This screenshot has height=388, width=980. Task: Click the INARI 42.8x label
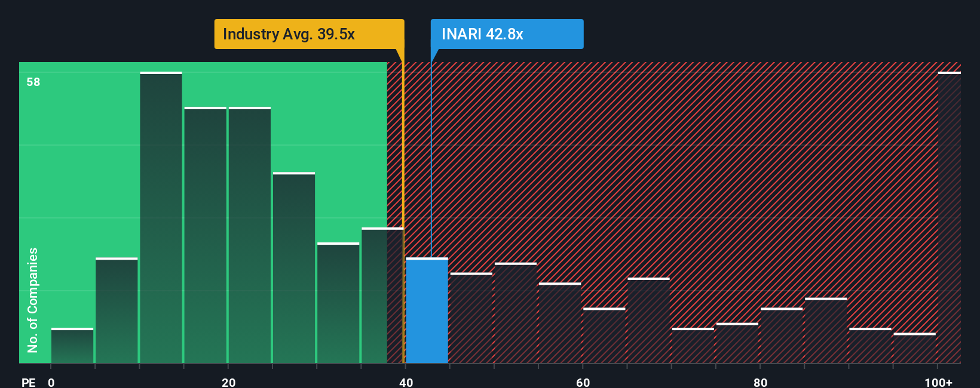pos(507,34)
